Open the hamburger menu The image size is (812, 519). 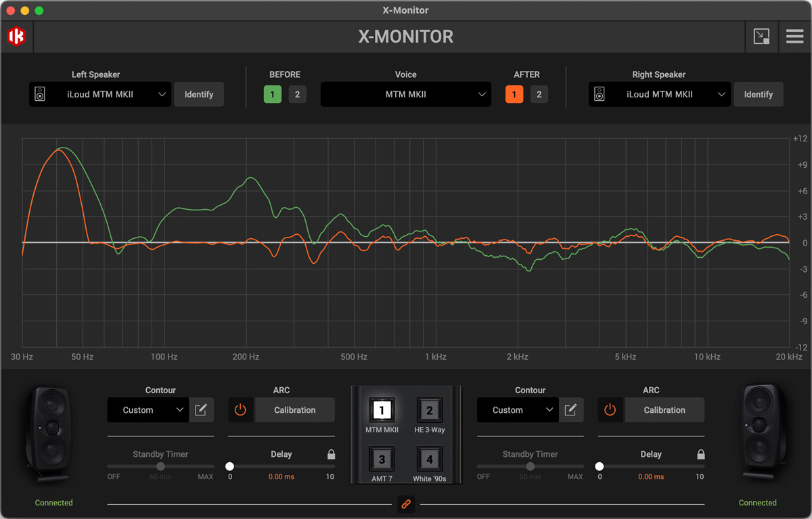(x=795, y=37)
